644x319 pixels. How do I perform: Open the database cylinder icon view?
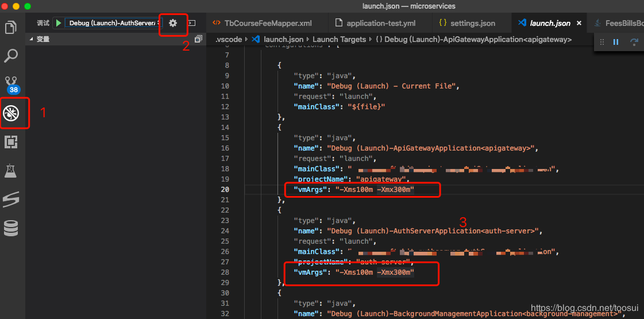tap(11, 228)
